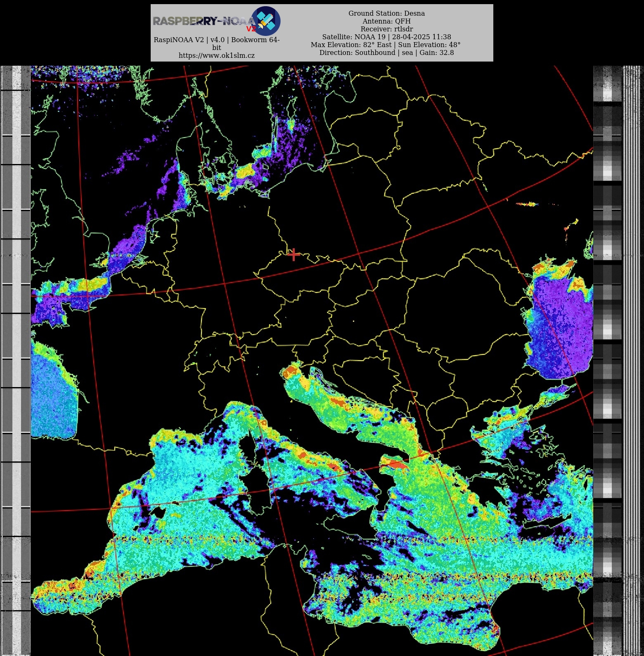This screenshot has height=656, width=644.
Task: Click 'Max Elevation: 82° East | Sun Elevation: 48°' line
Action: pyautogui.click(x=386, y=45)
